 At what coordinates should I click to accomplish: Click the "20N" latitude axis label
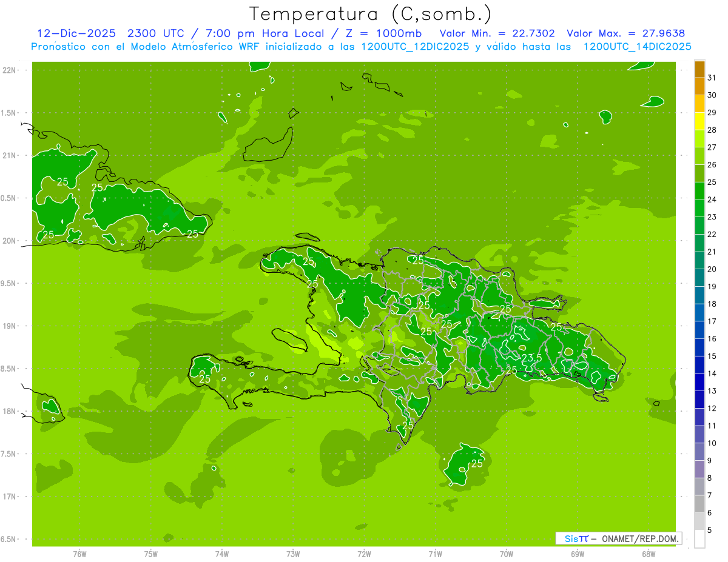(x=10, y=241)
